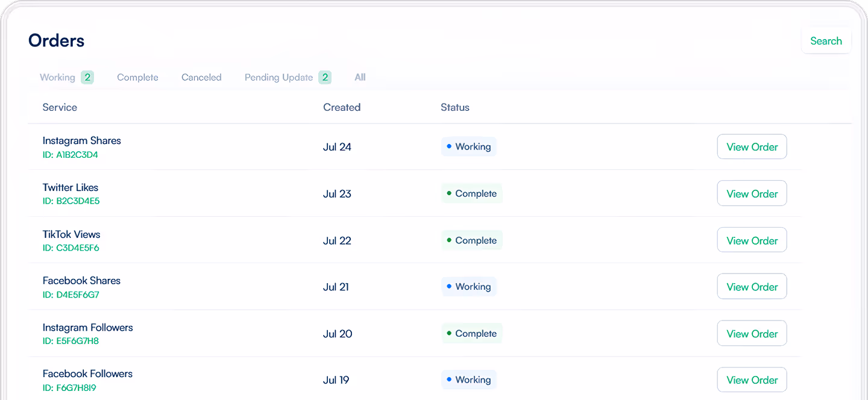868x400 pixels.
Task: Click the Working status badge for Facebook Shares
Action: tap(468, 287)
